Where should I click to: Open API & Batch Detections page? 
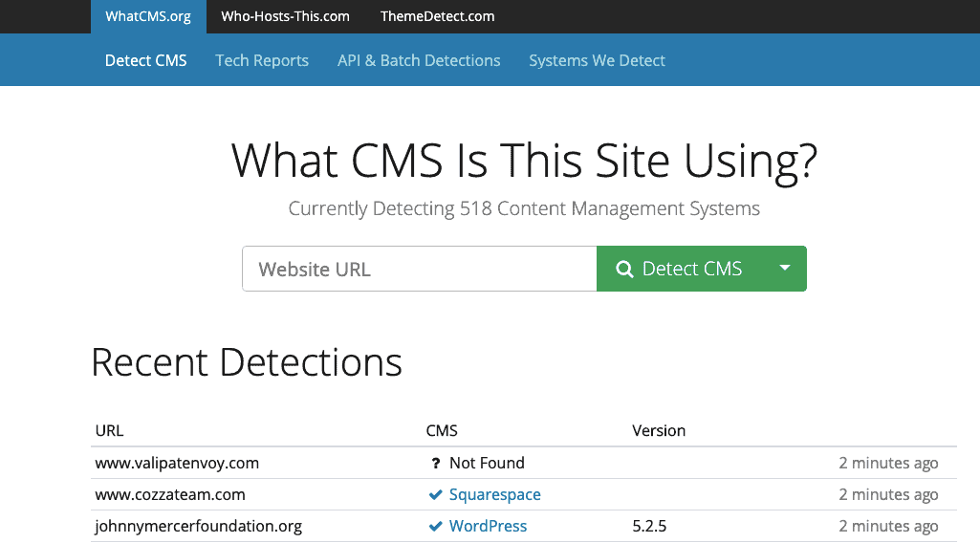(419, 60)
